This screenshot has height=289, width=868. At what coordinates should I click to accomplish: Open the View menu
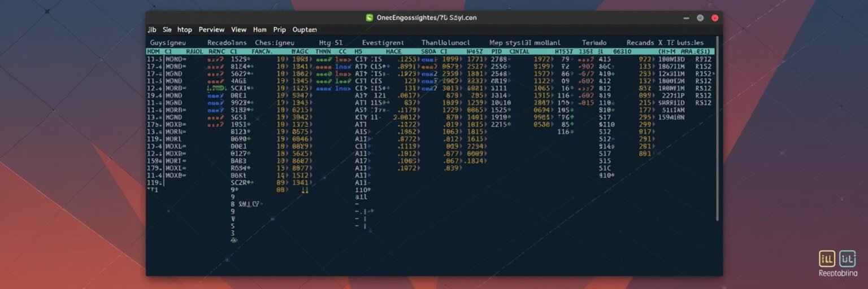point(238,29)
